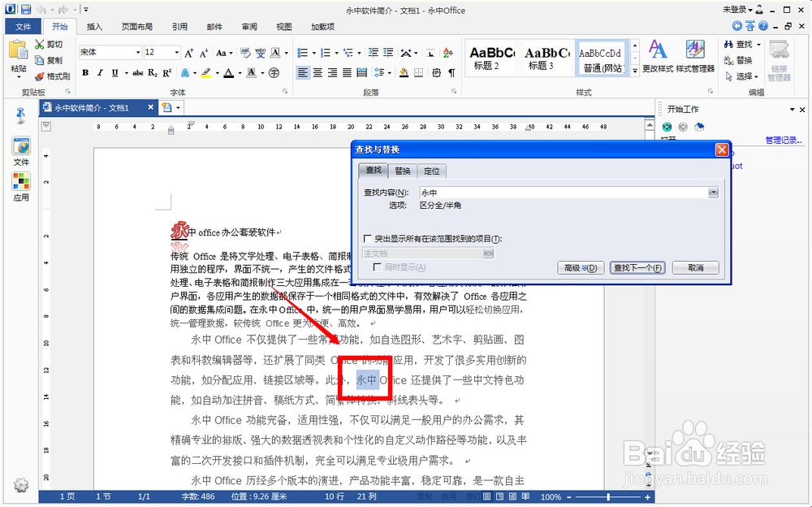Switch to the 插入 ribbon tab

pyautogui.click(x=94, y=27)
